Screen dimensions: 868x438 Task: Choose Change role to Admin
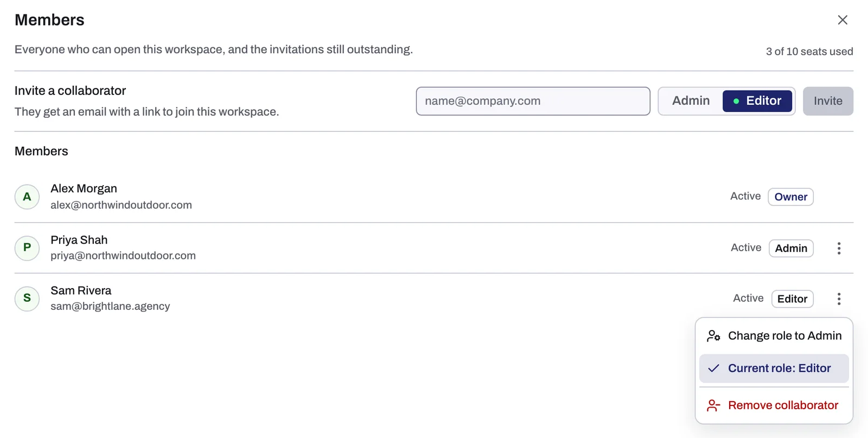click(x=774, y=336)
